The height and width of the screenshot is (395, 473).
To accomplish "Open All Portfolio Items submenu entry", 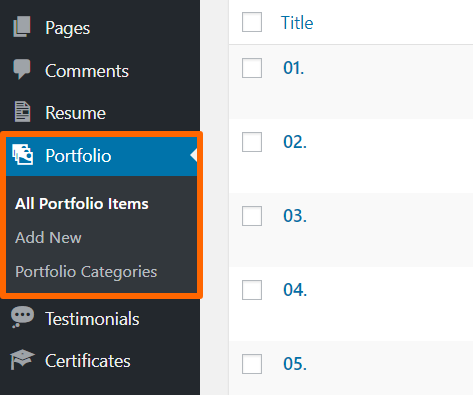I will pos(82,204).
